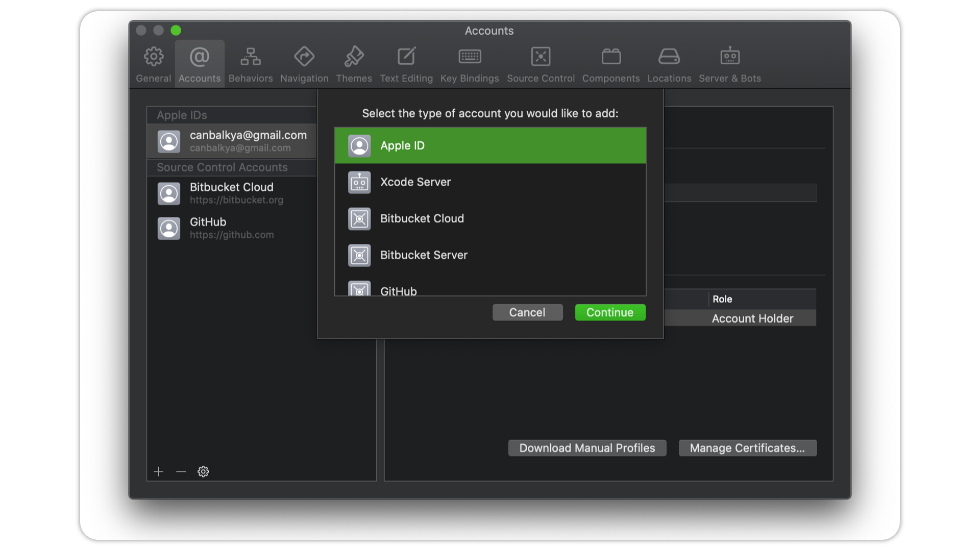This screenshot has height=551, width=980.
Task: Click the minus icon to remove account
Action: pos(181,471)
